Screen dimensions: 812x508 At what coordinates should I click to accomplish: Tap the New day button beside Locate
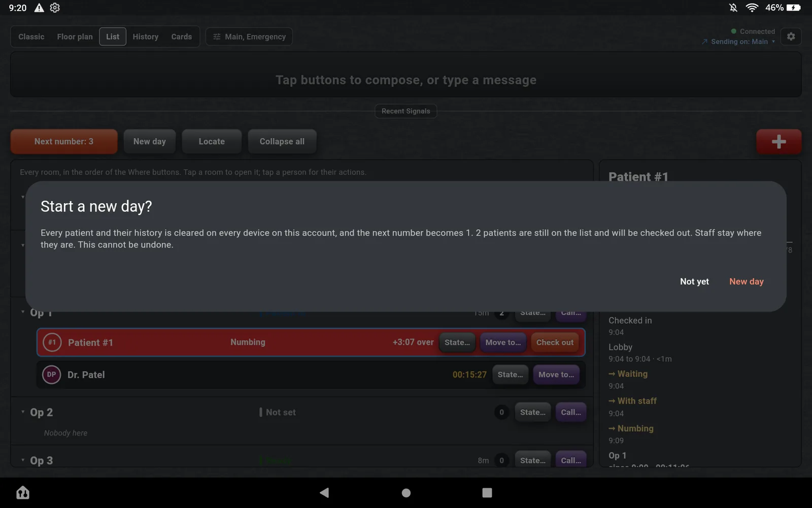(x=150, y=142)
